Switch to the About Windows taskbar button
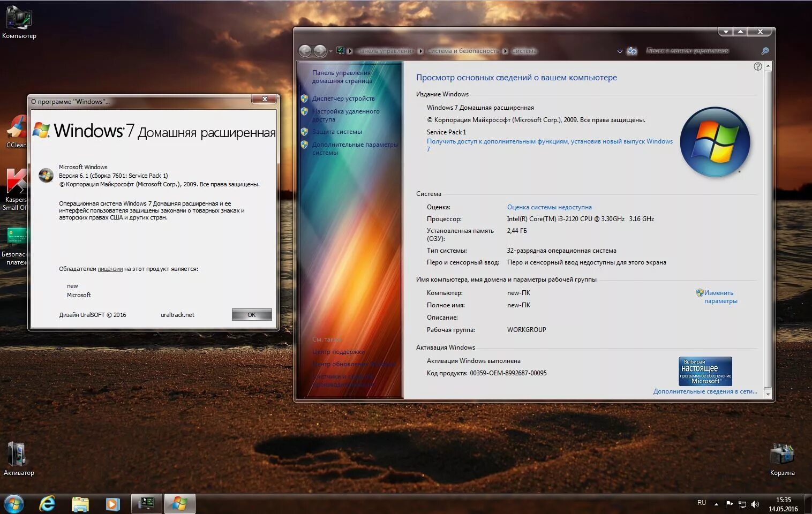 tap(179, 504)
